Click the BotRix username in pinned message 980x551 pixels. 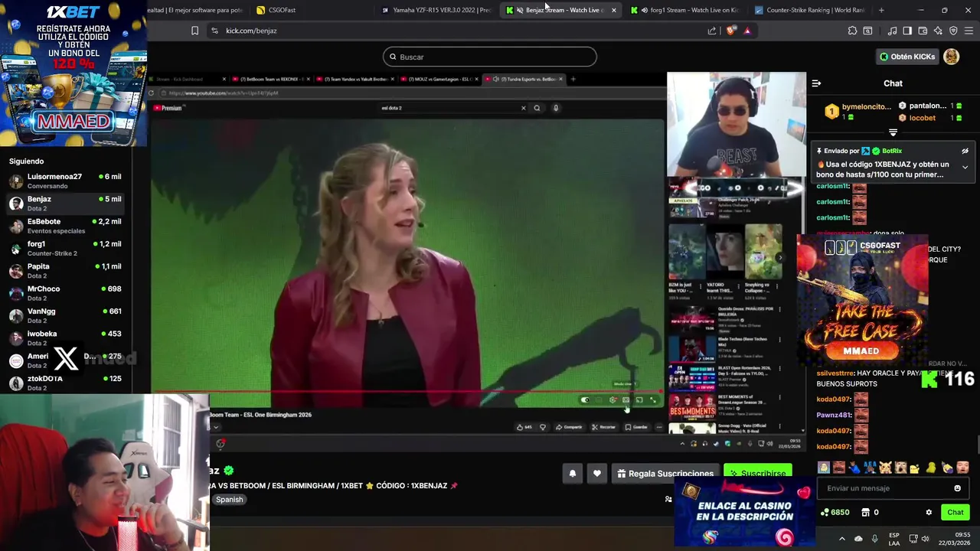[891, 152]
